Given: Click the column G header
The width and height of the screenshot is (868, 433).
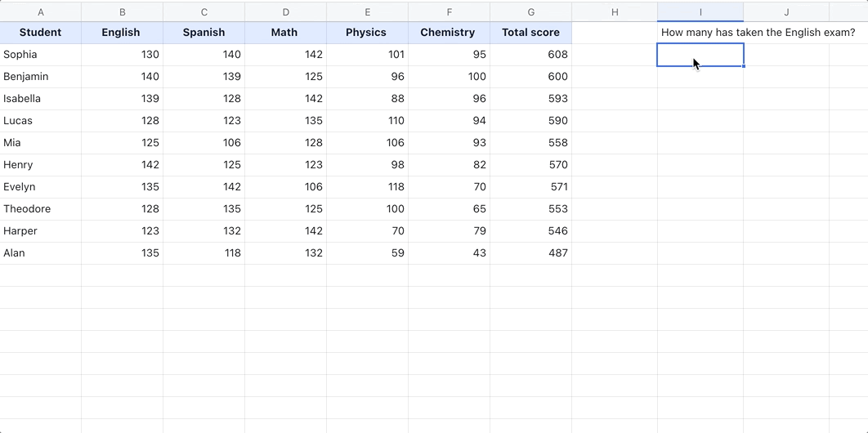Looking at the screenshot, I should pyautogui.click(x=530, y=11).
